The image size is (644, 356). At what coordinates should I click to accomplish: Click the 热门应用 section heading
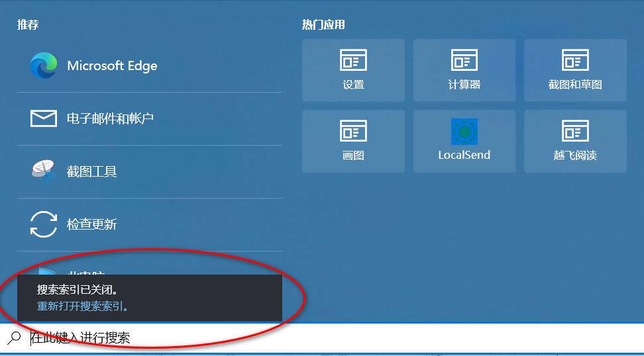click(323, 24)
